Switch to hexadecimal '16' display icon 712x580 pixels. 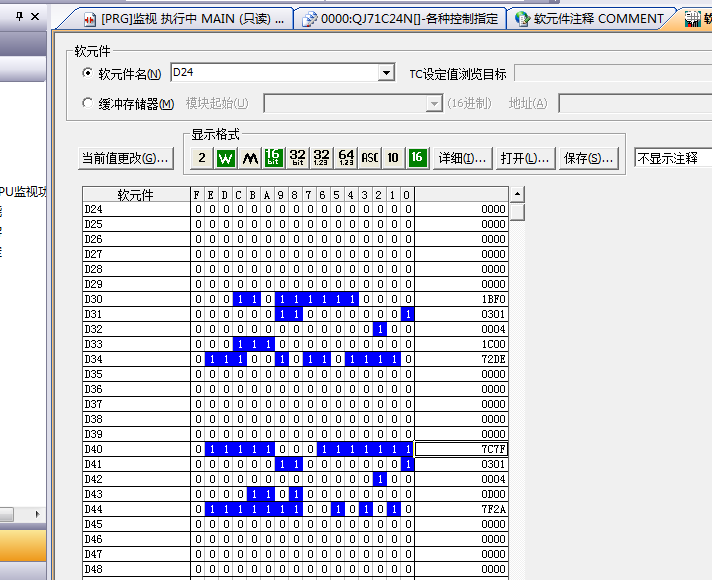(x=418, y=158)
